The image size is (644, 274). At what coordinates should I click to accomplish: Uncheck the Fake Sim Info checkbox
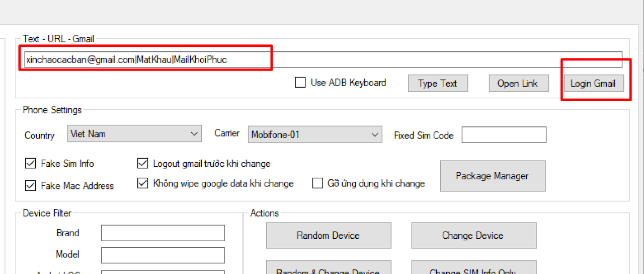tap(31, 164)
